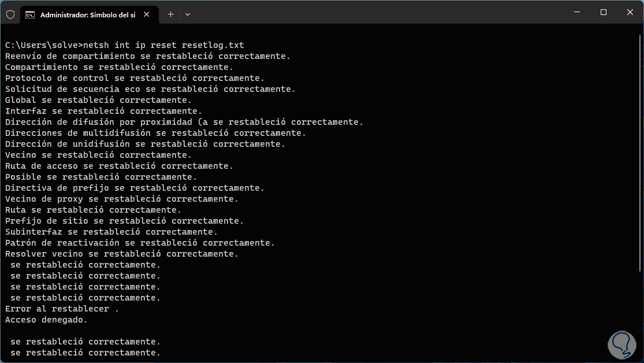Screen dimensions: 644x363
Task: Click the Command Prompt icon in tab
Action: pyautogui.click(x=30, y=14)
